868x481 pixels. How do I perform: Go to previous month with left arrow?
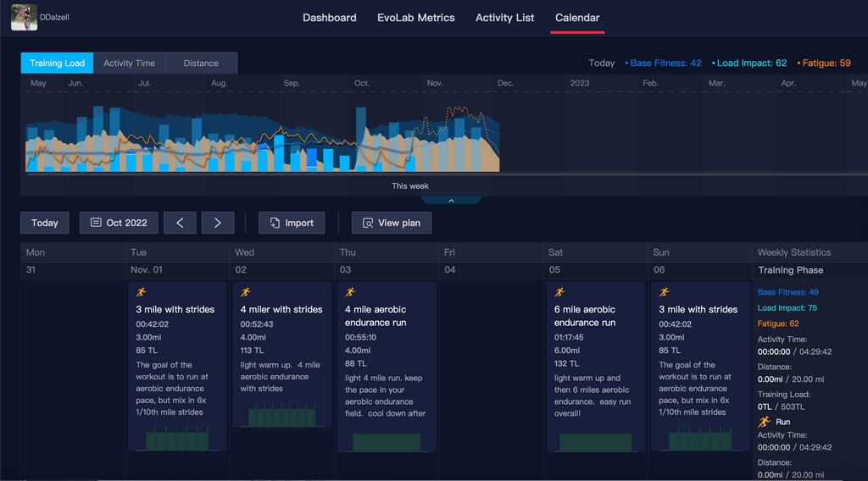(x=180, y=223)
